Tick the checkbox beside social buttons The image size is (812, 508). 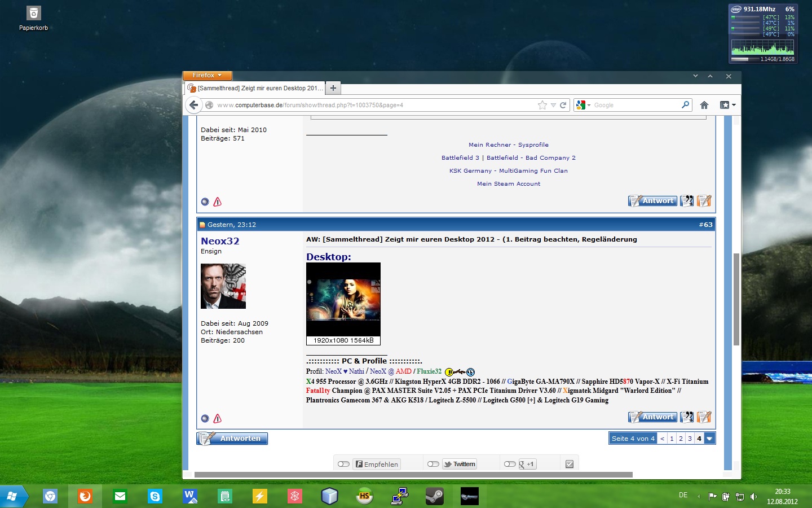(x=570, y=464)
